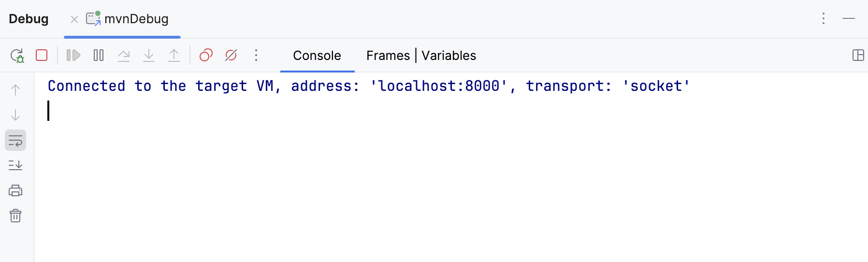The height and width of the screenshot is (262, 868).
Task: Open the Frames | Variables tab
Action: pos(421,56)
